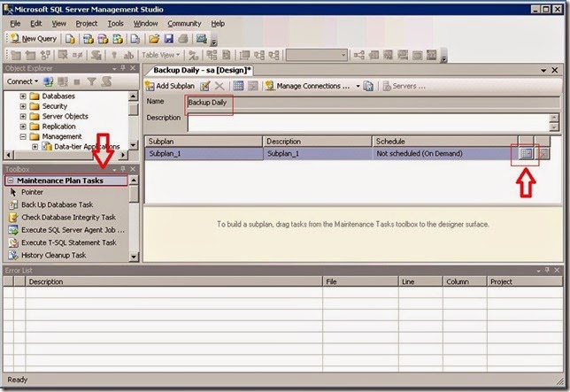
Task: Open the Project menu
Action: [x=86, y=24]
